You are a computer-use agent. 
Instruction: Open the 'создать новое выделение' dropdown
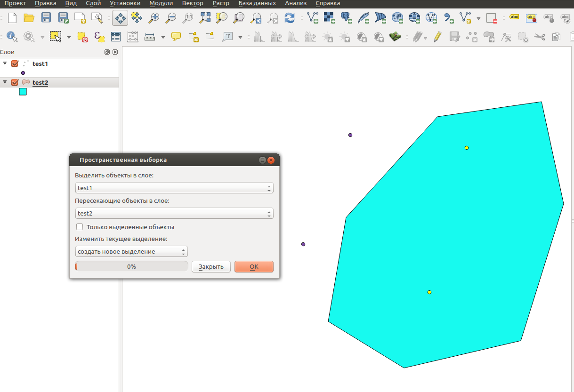(x=131, y=251)
